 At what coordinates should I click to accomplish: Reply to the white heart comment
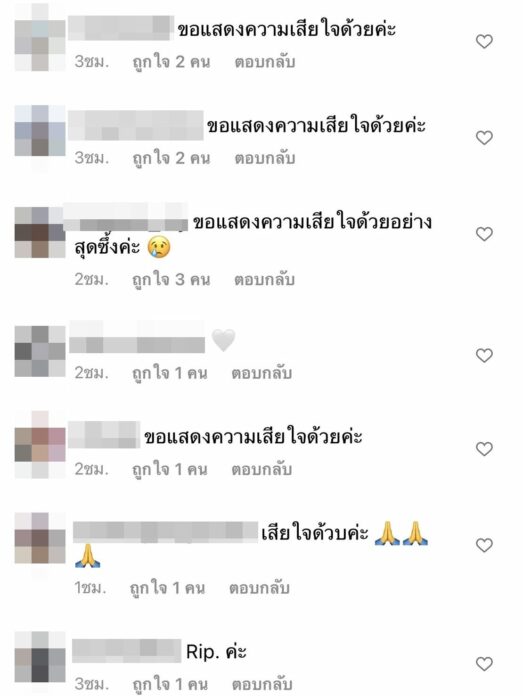click(x=262, y=373)
